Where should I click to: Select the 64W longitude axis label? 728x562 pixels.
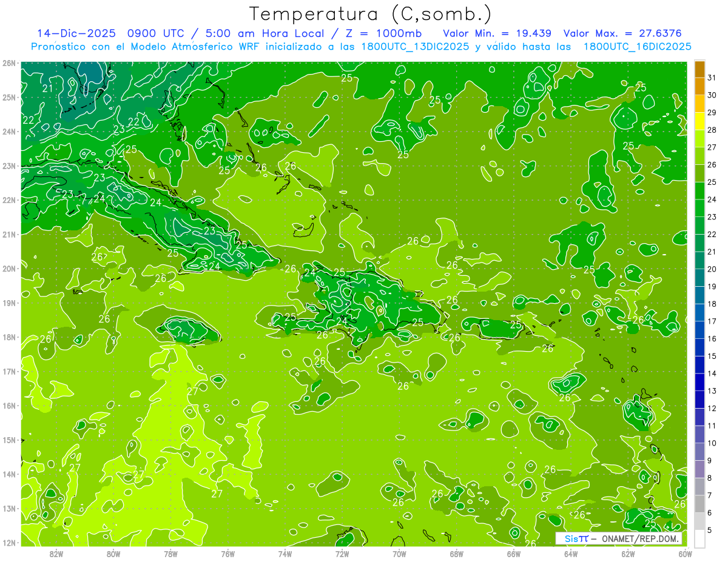tap(571, 554)
